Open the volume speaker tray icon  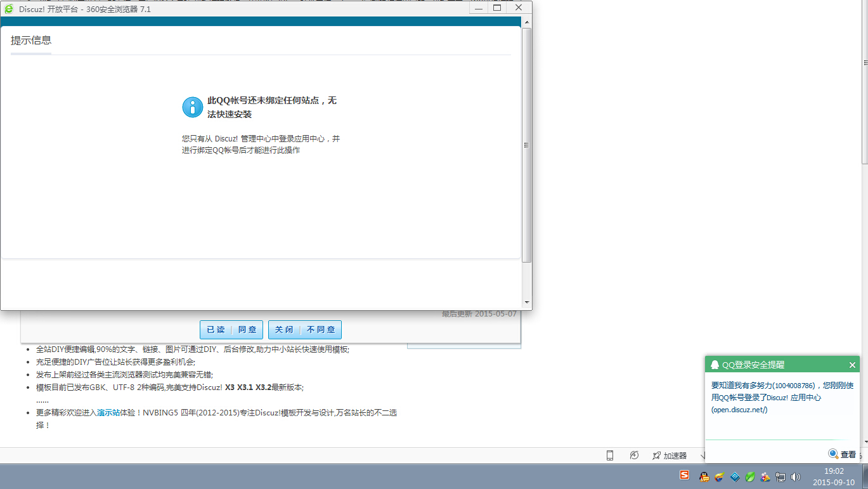pyautogui.click(x=796, y=476)
